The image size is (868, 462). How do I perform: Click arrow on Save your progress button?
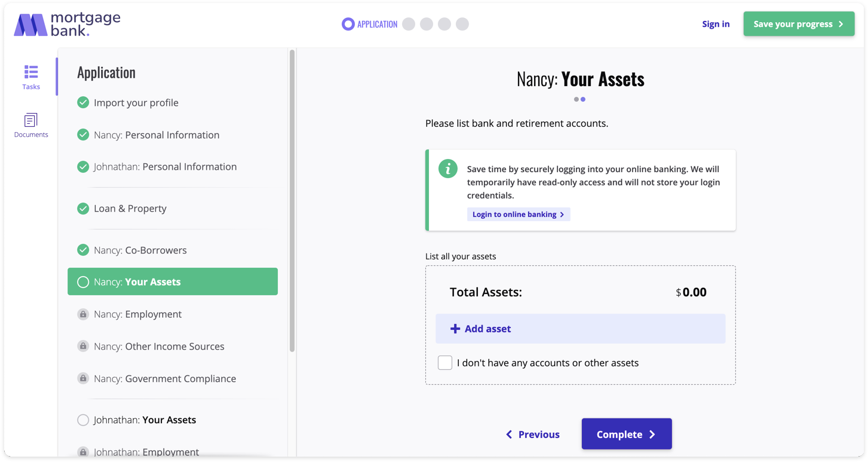click(x=841, y=25)
